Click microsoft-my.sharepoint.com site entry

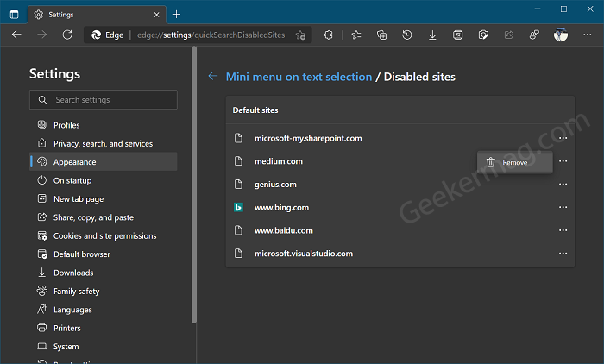coord(308,138)
